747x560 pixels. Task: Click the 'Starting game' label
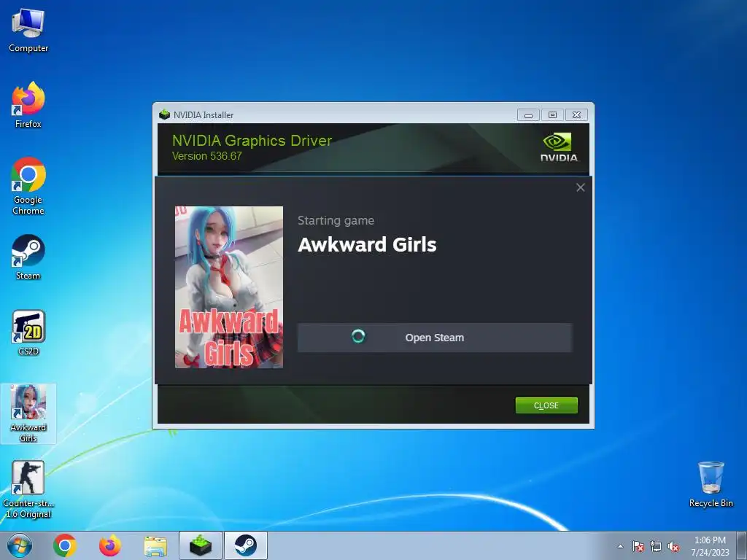pyautogui.click(x=336, y=220)
